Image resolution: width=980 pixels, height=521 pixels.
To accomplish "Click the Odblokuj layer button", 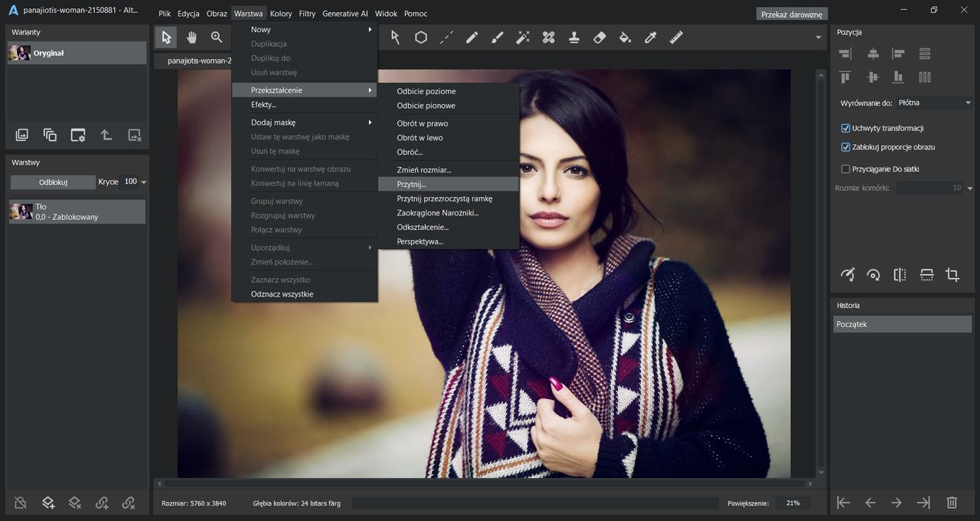I will [x=53, y=182].
